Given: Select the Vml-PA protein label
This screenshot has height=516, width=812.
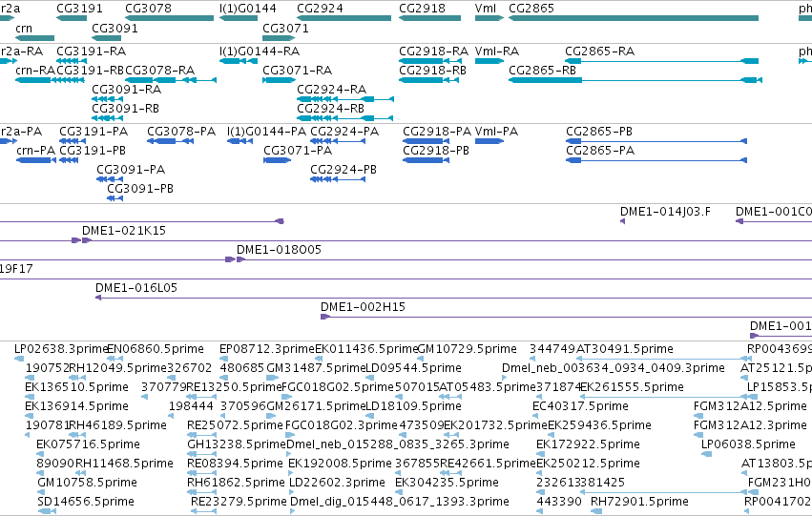Looking at the screenshot, I should click(x=496, y=132).
